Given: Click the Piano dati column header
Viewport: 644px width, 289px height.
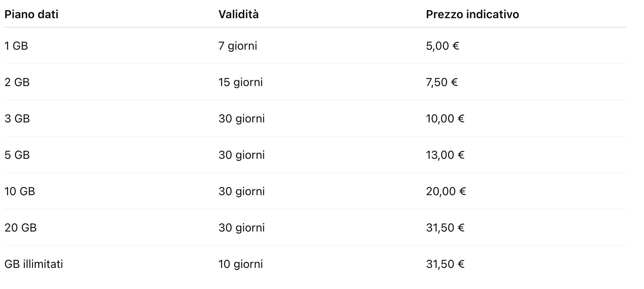Looking at the screenshot, I should [31, 14].
